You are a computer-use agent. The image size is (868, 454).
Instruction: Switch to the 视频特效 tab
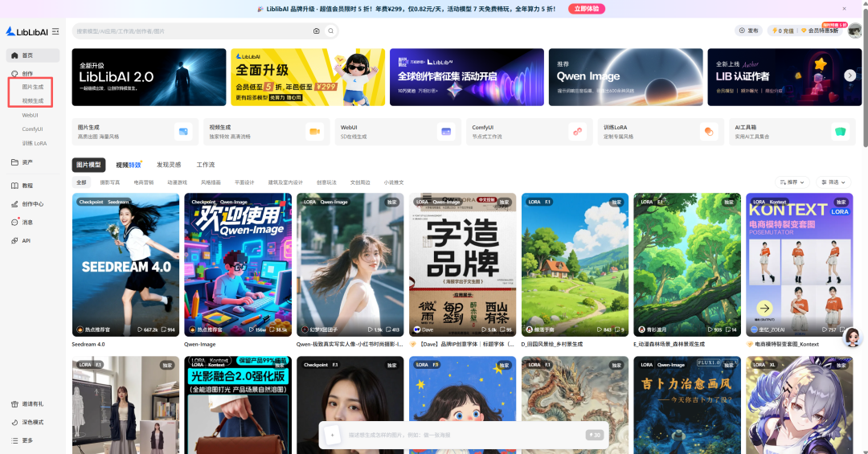click(129, 165)
